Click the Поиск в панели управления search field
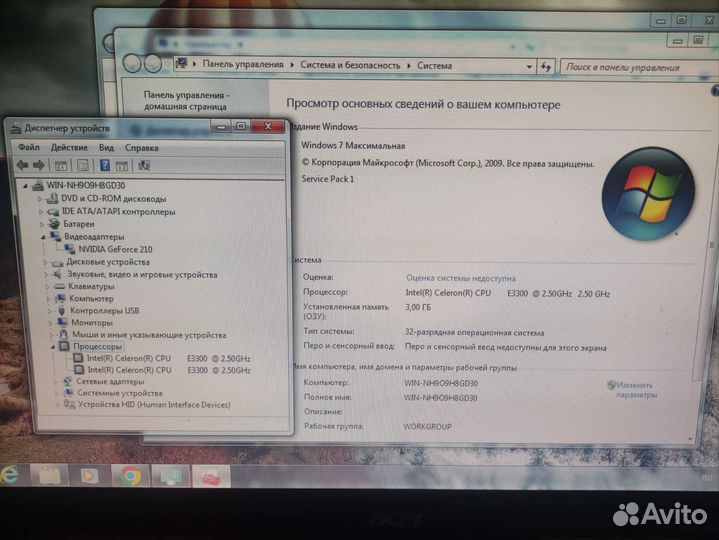The width and height of the screenshot is (719, 540). click(638, 67)
